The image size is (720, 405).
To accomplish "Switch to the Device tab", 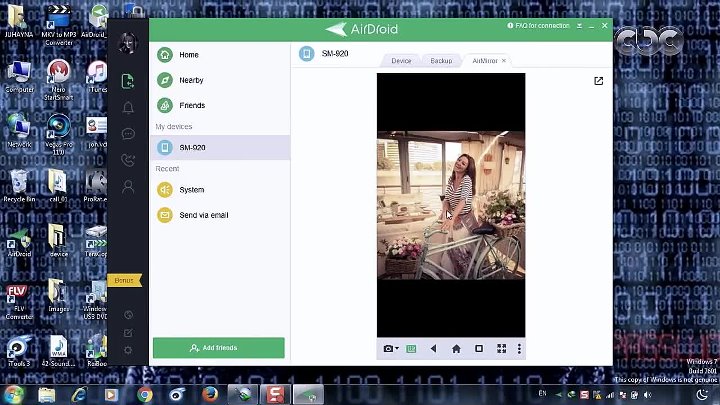I will [401, 61].
